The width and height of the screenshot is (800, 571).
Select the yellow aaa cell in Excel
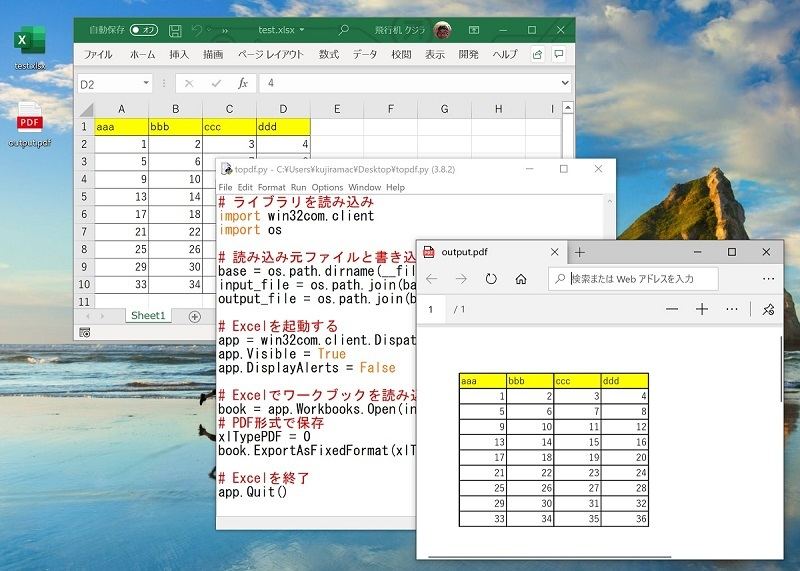click(x=121, y=127)
